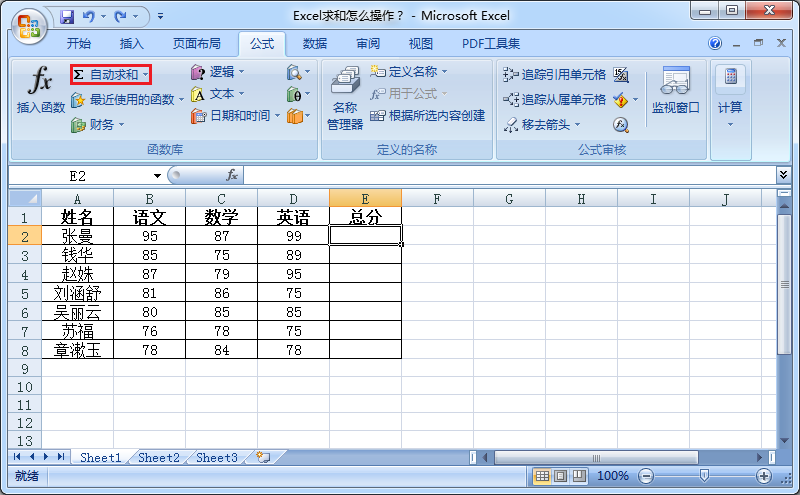This screenshot has width=800, height=495.
Task: Click the Select All corner button
Action: [25, 198]
